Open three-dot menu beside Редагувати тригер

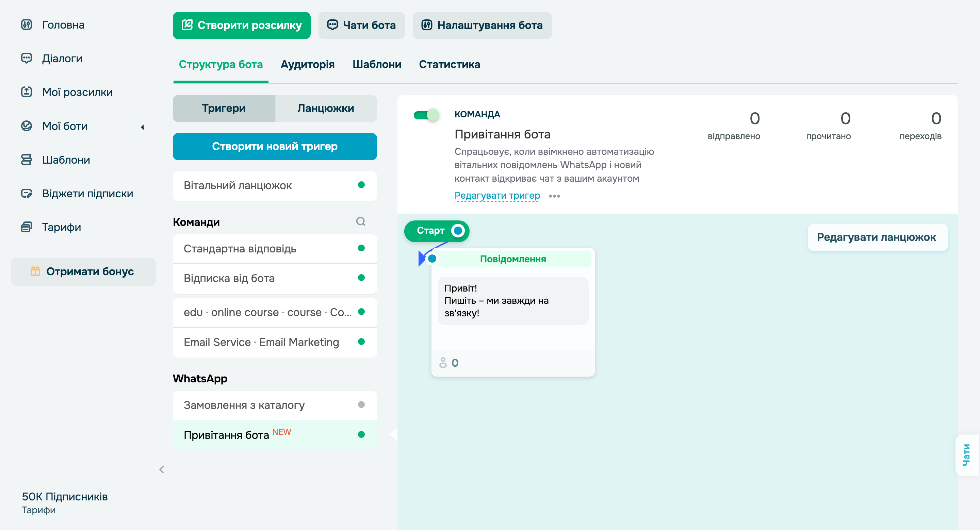coord(554,196)
